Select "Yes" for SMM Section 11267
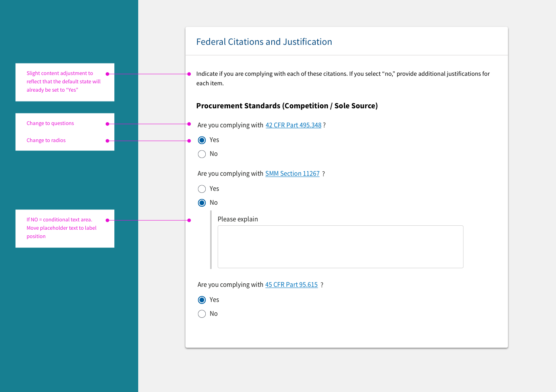The height and width of the screenshot is (392, 556). pos(202,189)
